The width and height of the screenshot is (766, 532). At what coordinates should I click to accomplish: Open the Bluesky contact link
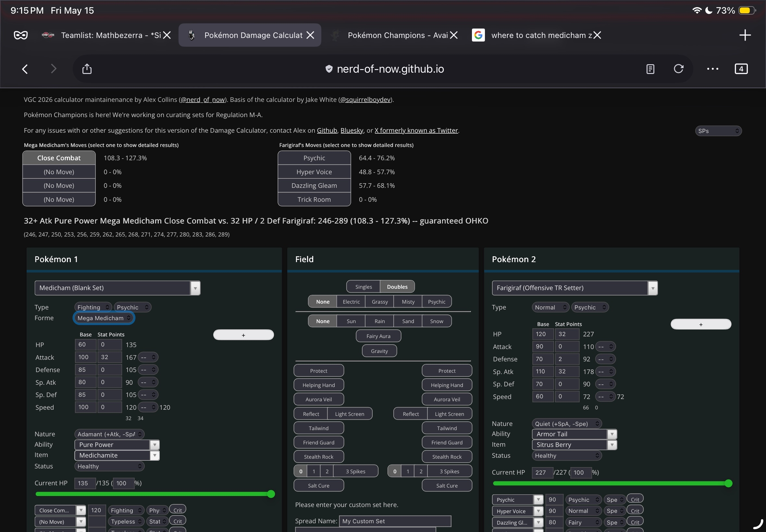click(x=352, y=130)
